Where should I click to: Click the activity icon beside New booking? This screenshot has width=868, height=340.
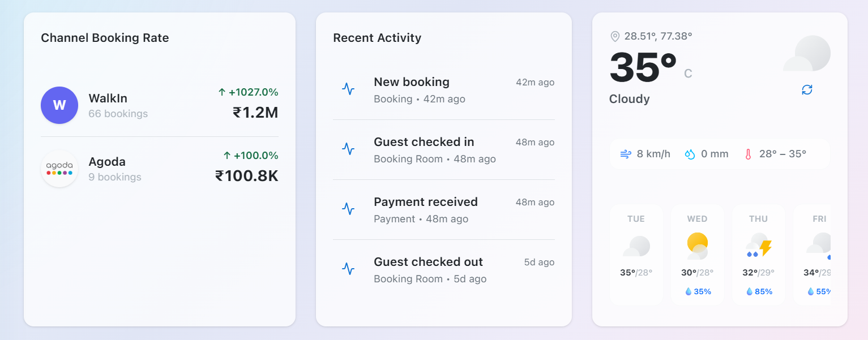click(348, 89)
